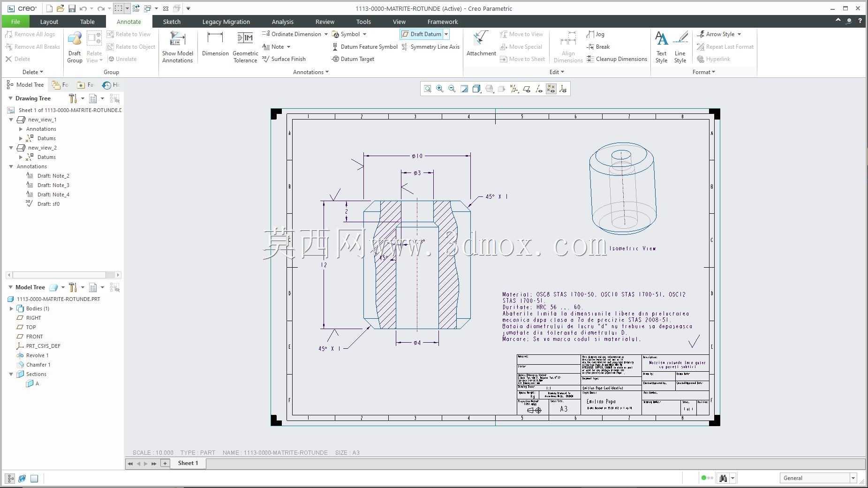Screen dimensions: 868x488
Task: Toggle plane display in graphics toolbar
Action: click(x=527, y=89)
